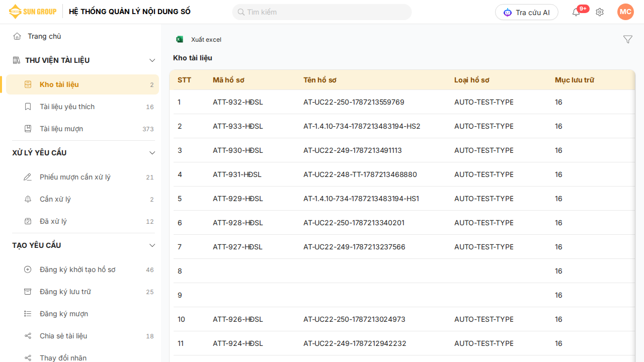Click record name AT-1.4.10-734-1787213483194-HS2
The width and height of the screenshot is (644, 362).
[x=362, y=126]
